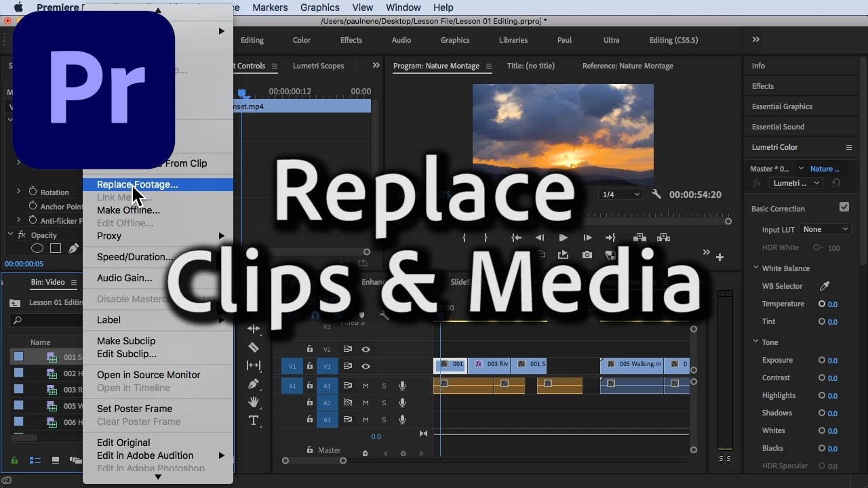Open the Essential Graphics panel

pyautogui.click(x=782, y=106)
